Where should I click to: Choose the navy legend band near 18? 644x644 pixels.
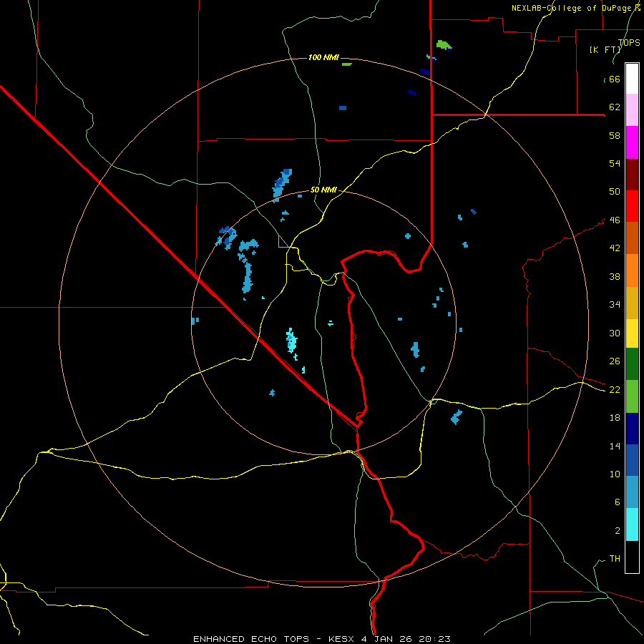click(x=632, y=429)
